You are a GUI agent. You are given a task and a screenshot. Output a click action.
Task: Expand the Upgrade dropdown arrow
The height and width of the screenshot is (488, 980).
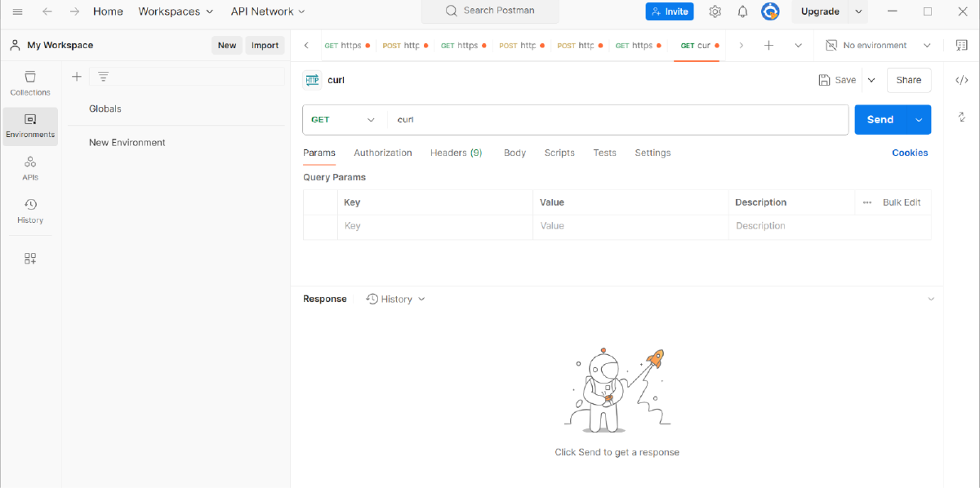pos(858,11)
